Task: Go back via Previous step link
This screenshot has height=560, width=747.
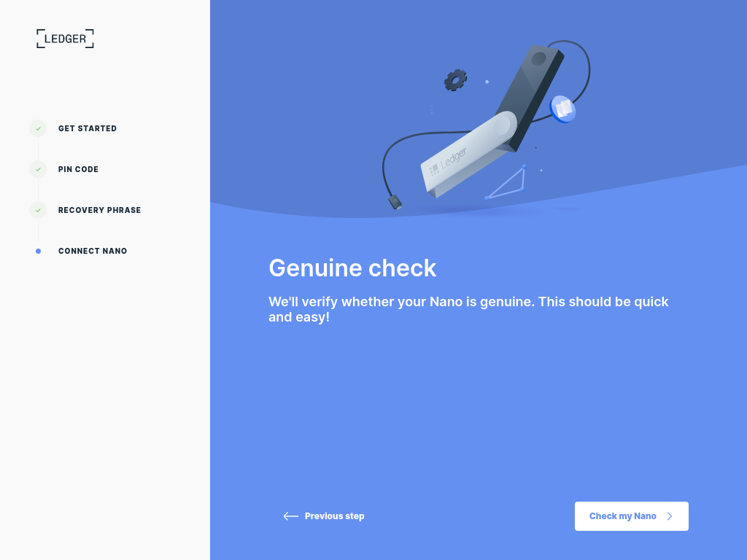Action: [323, 516]
